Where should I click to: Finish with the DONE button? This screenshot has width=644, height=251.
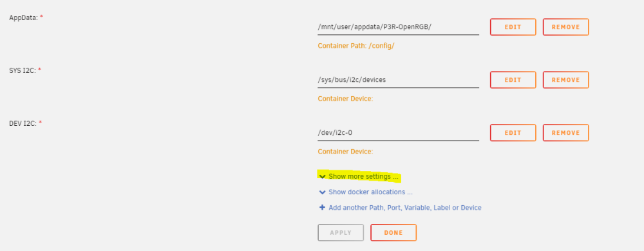(393, 232)
